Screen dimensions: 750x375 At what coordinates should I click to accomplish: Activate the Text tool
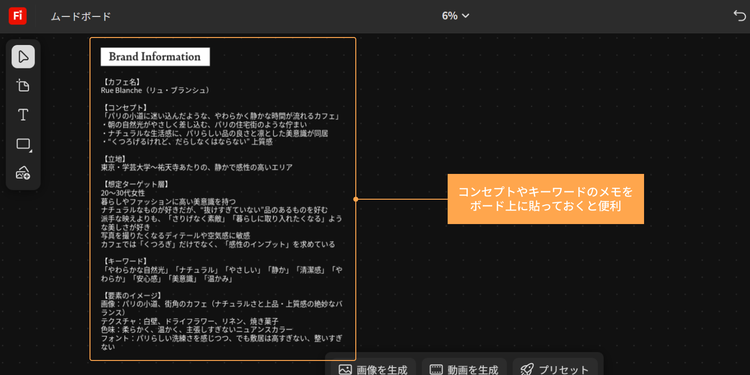point(23,115)
